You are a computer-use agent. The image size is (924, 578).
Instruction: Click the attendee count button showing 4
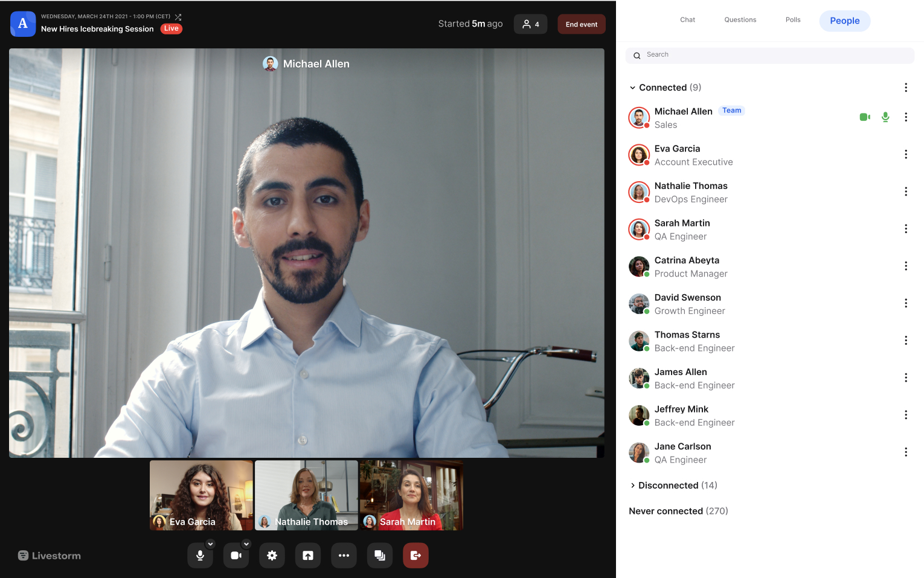coord(531,24)
